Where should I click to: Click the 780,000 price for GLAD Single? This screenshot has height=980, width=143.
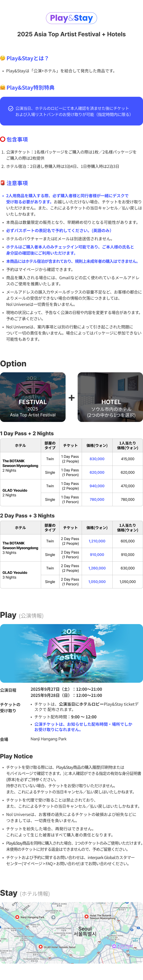click(97, 499)
